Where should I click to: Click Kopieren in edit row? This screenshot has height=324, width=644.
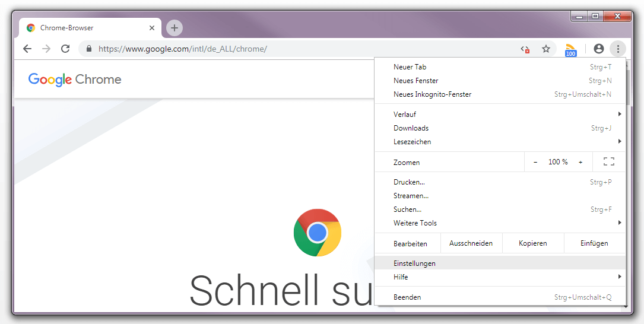533,243
